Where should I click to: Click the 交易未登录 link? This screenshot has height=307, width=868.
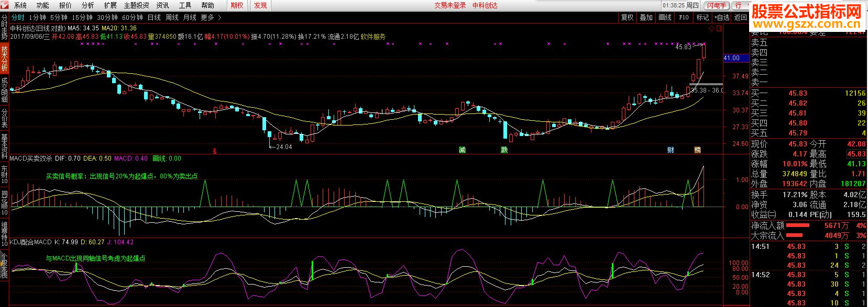(x=450, y=5)
